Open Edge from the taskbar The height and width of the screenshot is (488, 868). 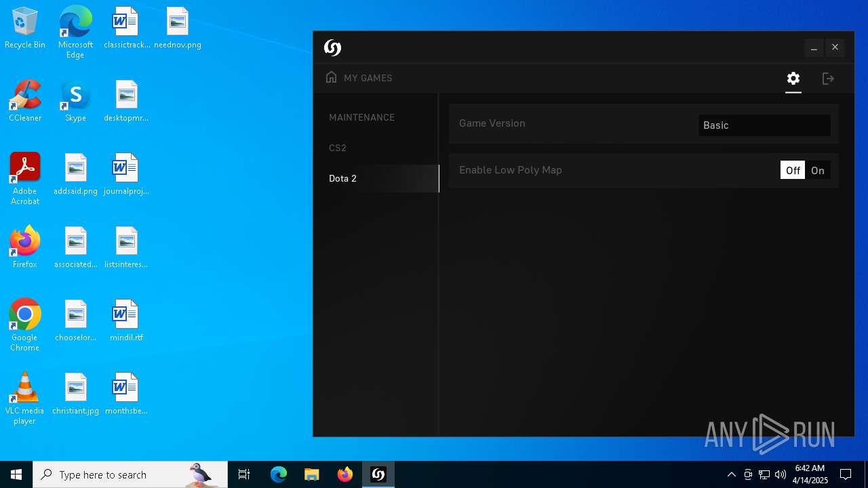[279, 474]
